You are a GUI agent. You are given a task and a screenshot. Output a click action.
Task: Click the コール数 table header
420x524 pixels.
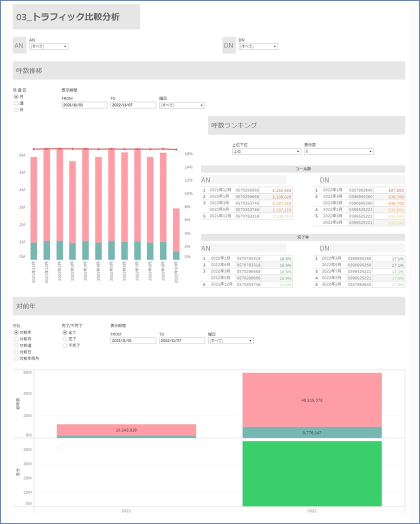coord(303,169)
